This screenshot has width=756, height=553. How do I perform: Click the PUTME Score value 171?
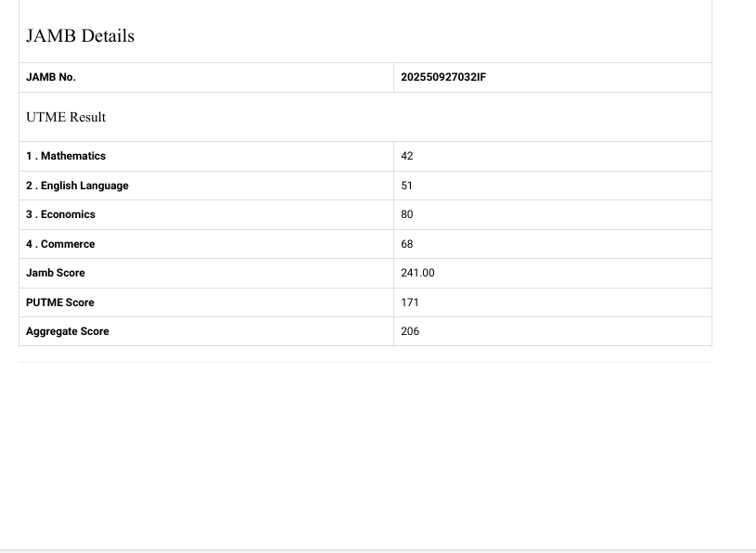pos(410,302)
